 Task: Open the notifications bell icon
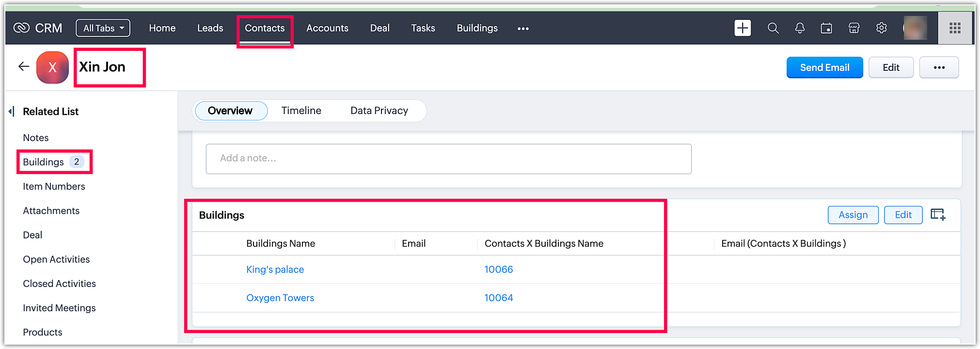pyautogui.click(x=800, y=28)
